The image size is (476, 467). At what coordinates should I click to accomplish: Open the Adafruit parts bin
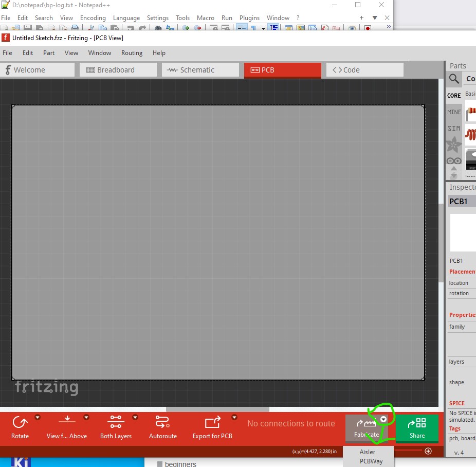(454, 143)
